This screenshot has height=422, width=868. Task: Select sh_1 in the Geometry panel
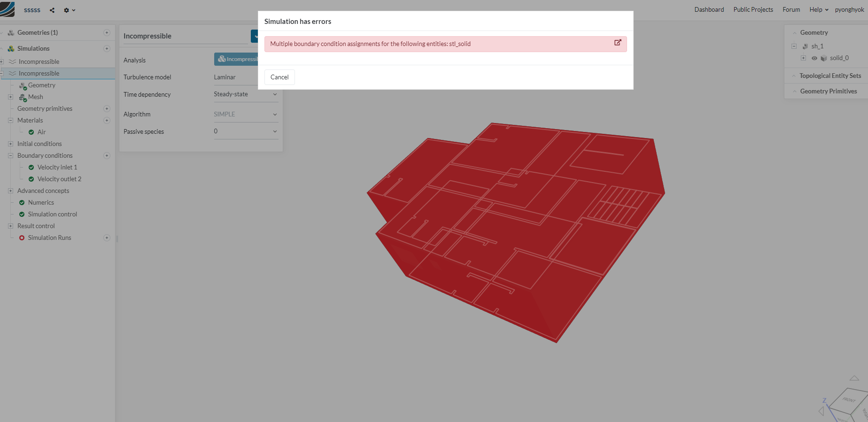coord(817,46)
